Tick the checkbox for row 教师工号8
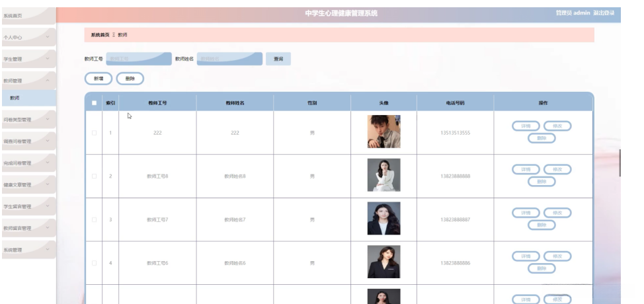 click(94, 176)
